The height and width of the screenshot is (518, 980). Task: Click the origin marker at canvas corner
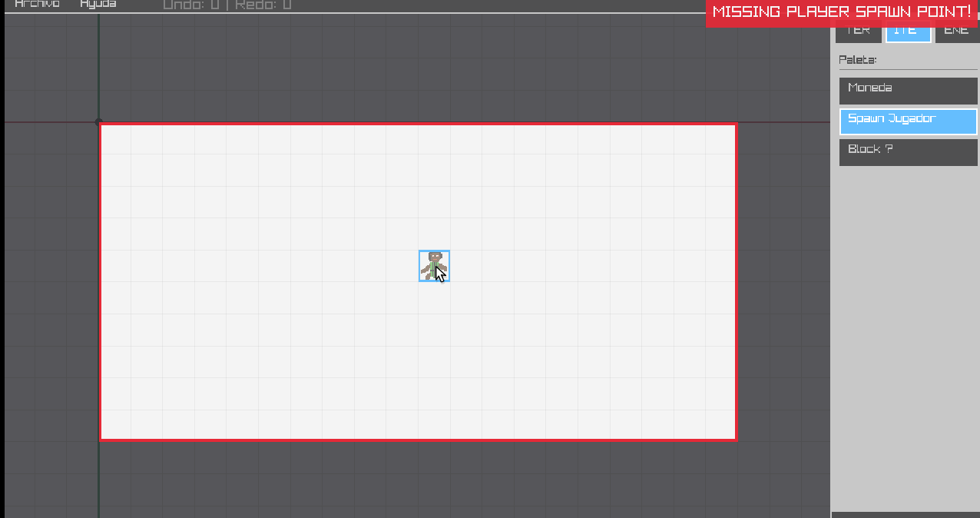point(98,122)
